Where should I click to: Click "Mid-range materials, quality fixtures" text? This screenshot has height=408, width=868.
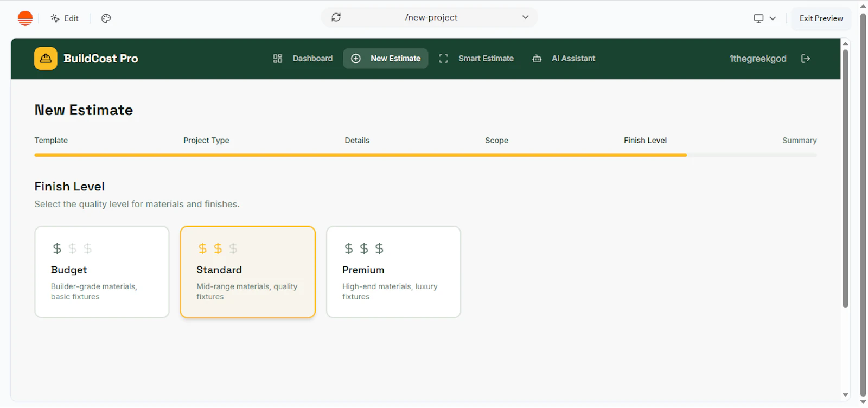(x=247, y=291)
